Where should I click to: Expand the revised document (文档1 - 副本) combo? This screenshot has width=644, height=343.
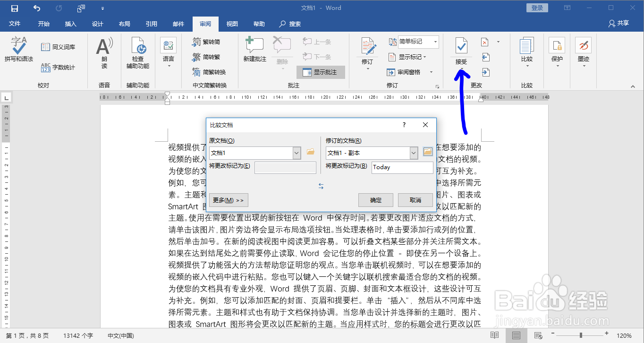coord(414,153)
